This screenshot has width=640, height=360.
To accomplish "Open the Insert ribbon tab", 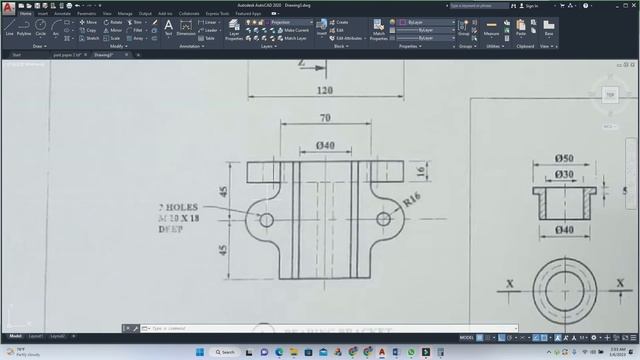I will (x=42, y=13).
